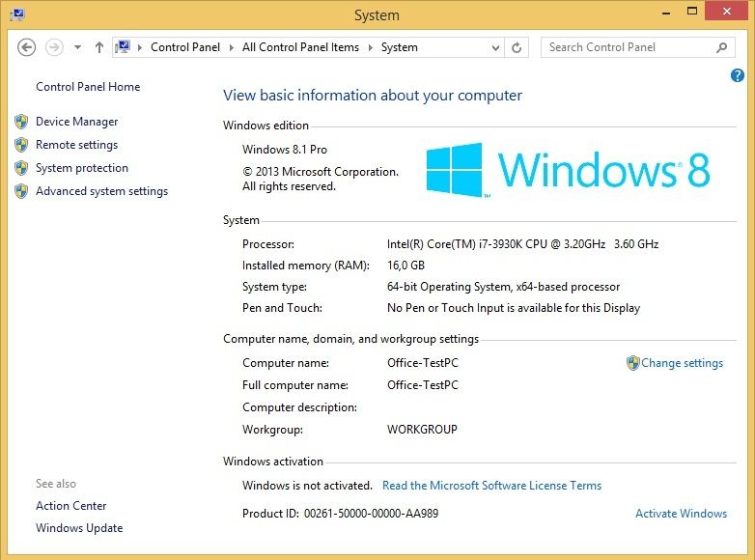
Task: Click the System window title bar icon
Action: tap(17, 14)
